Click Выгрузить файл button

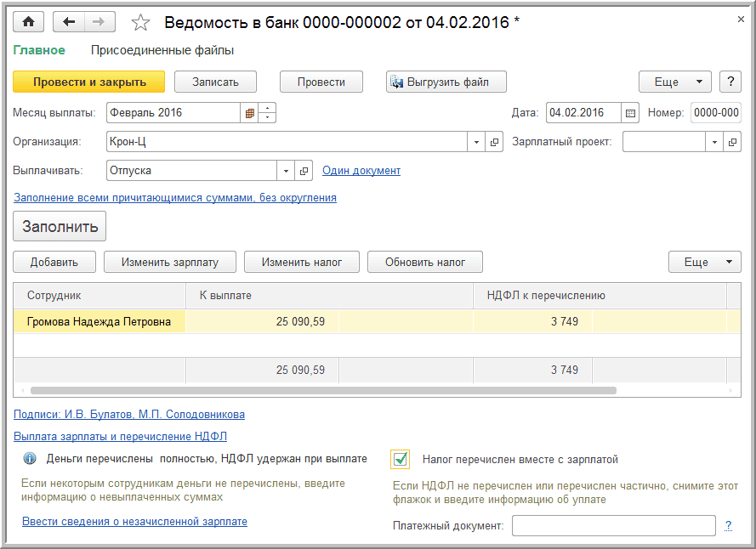click(x=446, y=82)
